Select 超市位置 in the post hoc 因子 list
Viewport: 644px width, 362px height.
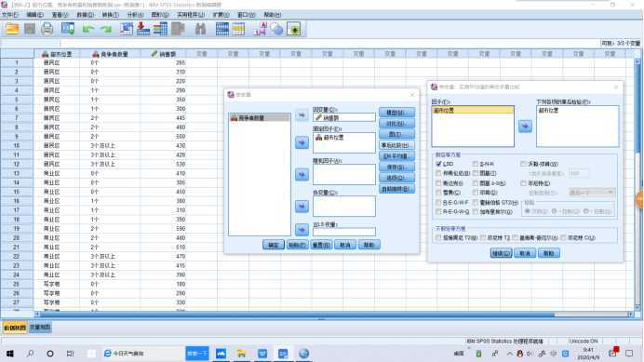click(473, 110)
